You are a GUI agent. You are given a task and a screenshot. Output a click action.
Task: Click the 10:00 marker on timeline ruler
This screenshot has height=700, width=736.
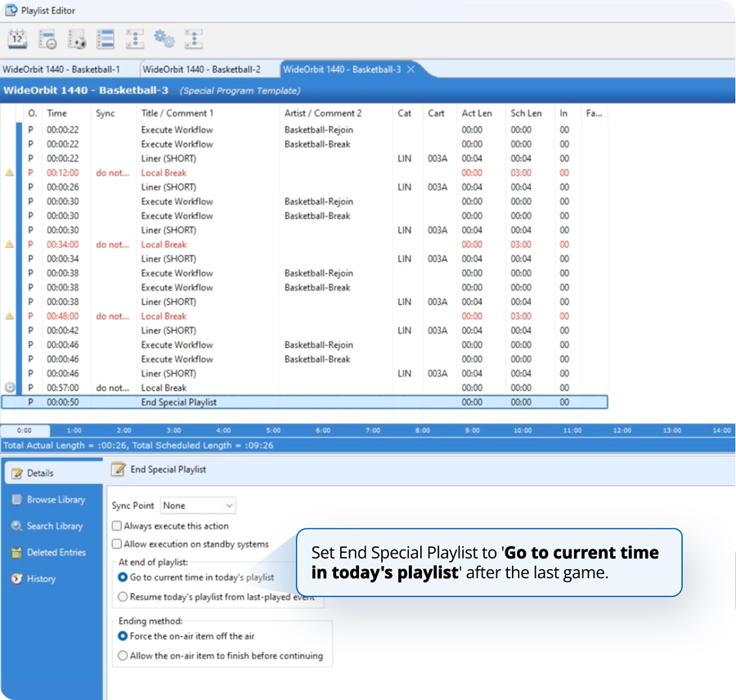[523, 430]
